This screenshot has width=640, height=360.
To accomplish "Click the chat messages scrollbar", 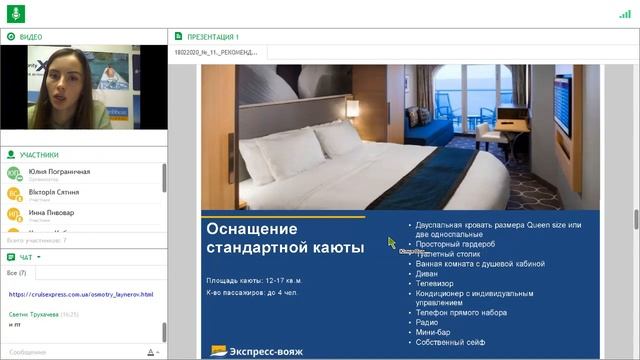I will (164, 332).
